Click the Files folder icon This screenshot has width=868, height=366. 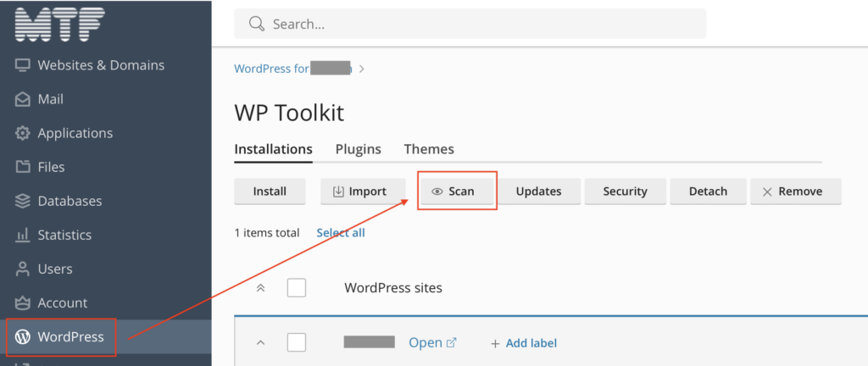(23, 167)
